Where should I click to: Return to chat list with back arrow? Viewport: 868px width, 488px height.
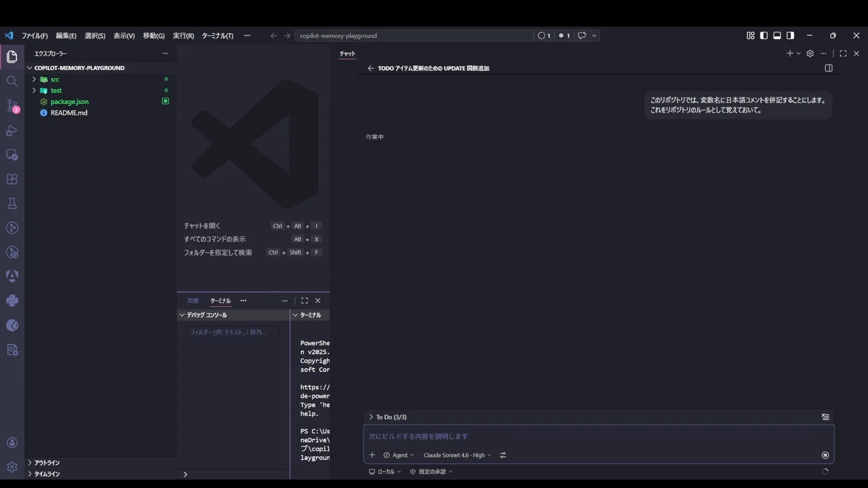click(x=371, y=68)
